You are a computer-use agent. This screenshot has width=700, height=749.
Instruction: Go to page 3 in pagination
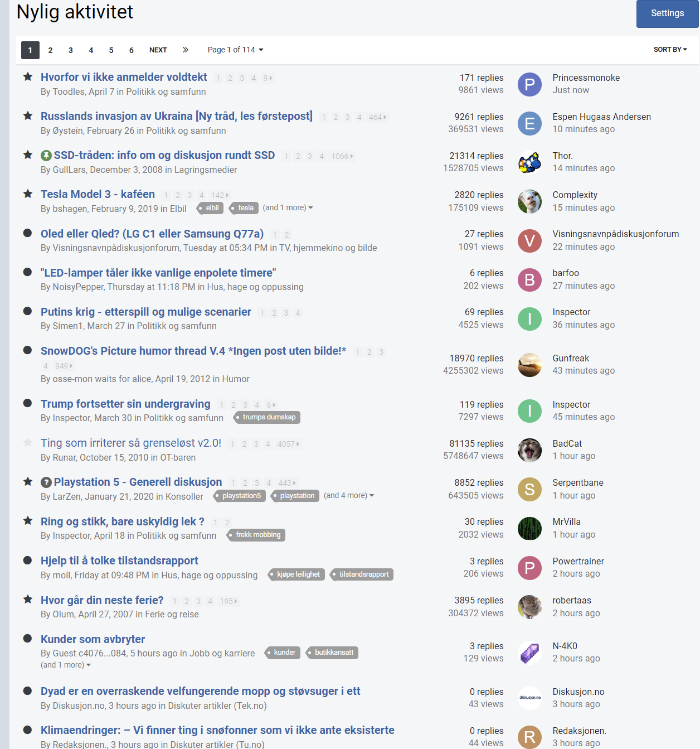pyautogui.click(x=71, y=50)
